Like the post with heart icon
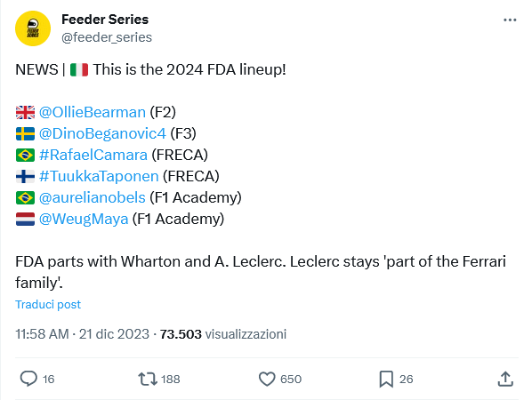Viewport: 532px width, 400px height. tap(267, 379)
